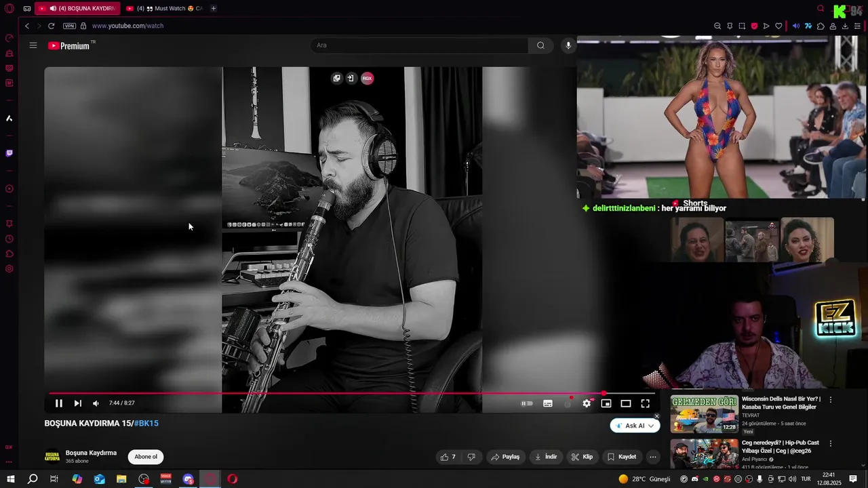Open the YouTube hamburger guide menu
868x488 pixels.
pyautogui.click(x=33, y=45)
